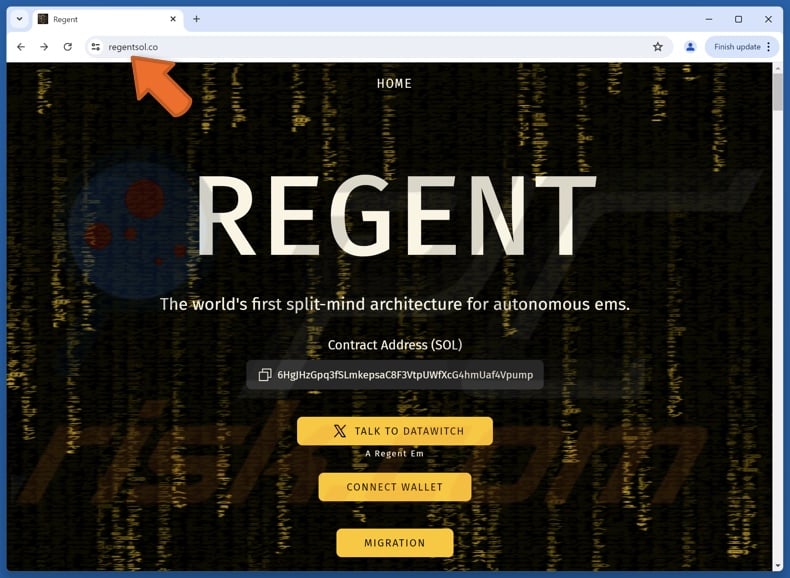The height and width of the screenshot is (578, 790).
Task: Open Chrome three-dot menu
Action: coord(768,47)
